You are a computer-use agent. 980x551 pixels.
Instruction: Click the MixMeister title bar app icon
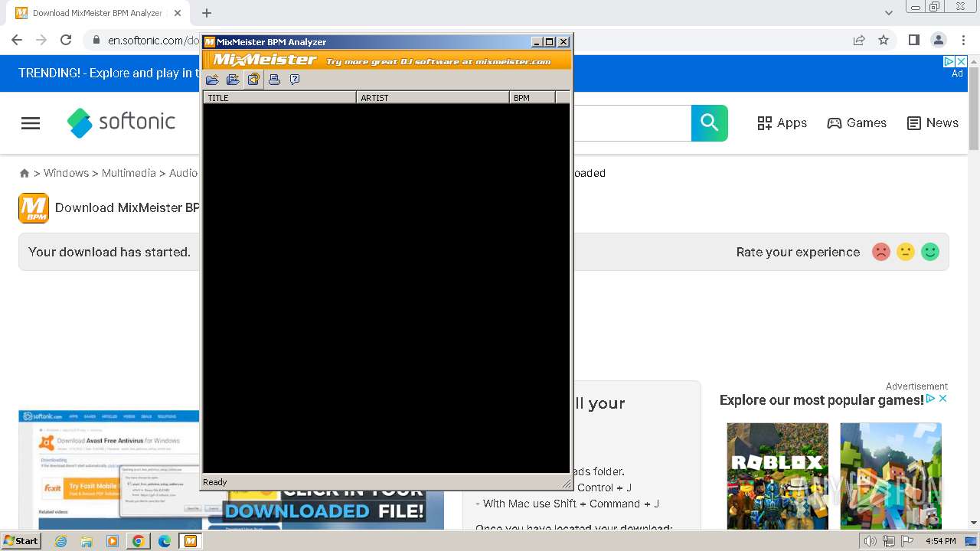pyautogui.click(x=209, y=42)
